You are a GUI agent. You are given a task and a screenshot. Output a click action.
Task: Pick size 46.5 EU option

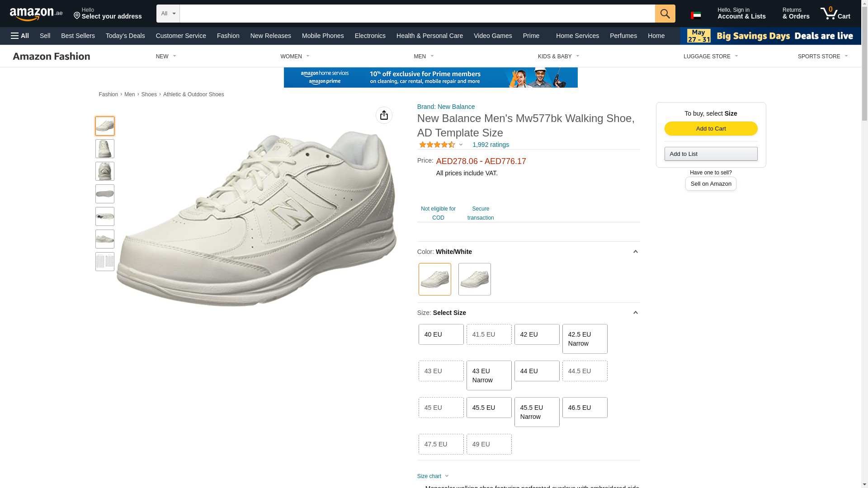tap(585, 408)
